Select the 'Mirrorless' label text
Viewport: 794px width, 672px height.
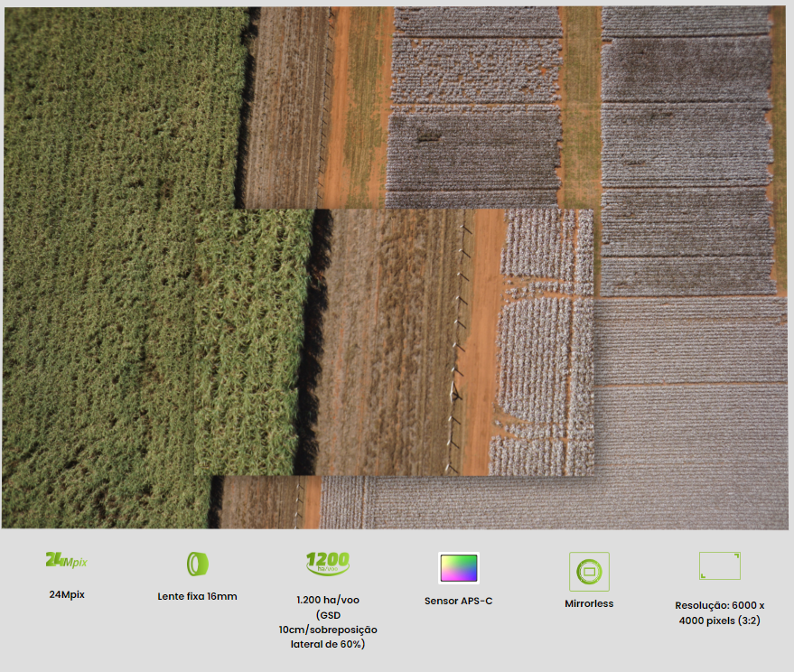pos(589,603)
